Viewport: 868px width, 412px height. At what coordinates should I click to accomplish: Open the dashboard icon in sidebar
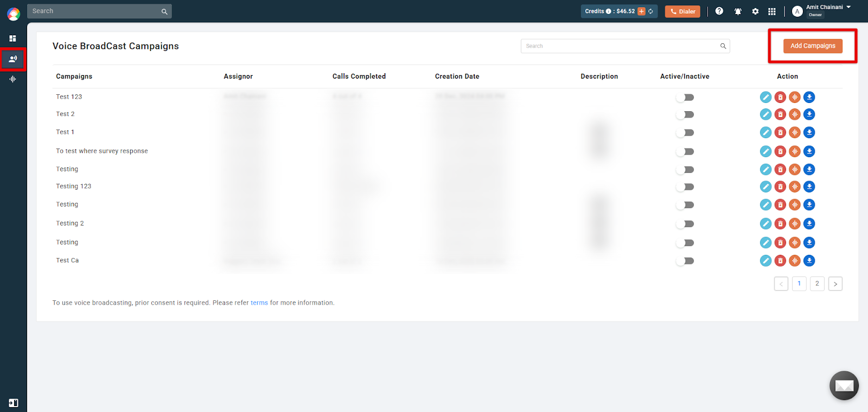pyautogui.click(x=12, y=38)
